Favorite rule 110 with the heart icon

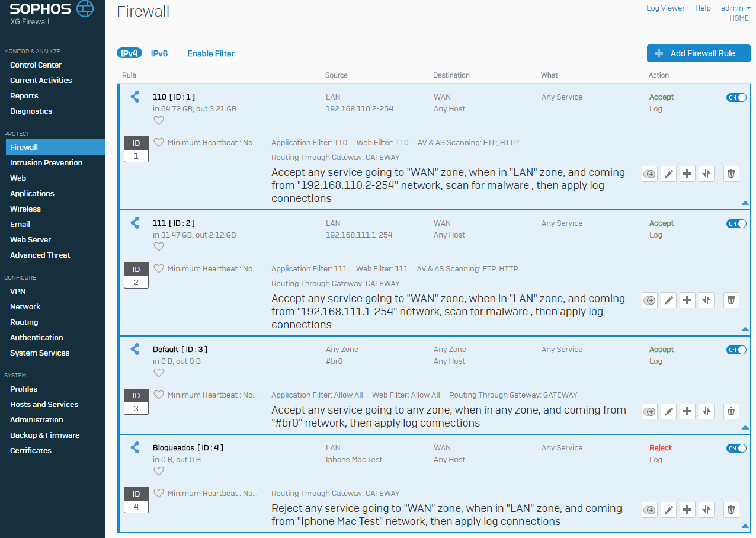tap(158, 121)
